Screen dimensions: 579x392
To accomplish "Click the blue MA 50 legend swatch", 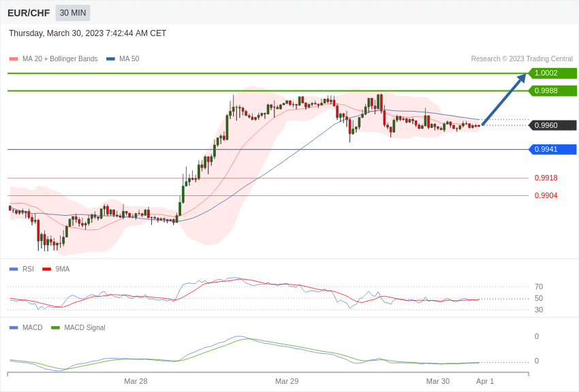I will [x=110, y=59].
